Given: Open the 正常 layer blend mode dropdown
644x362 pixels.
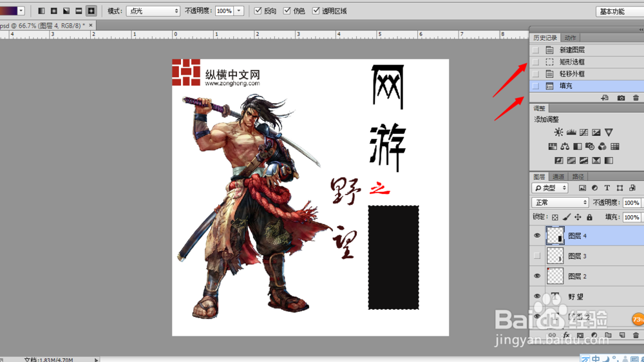Looking at the screenshot, I should tap(560, 202).
